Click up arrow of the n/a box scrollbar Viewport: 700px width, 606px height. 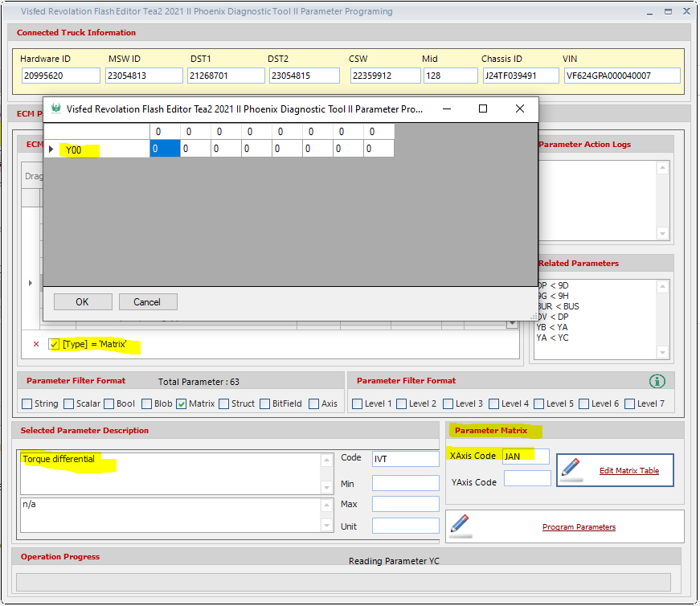click(x=327, y=505)
